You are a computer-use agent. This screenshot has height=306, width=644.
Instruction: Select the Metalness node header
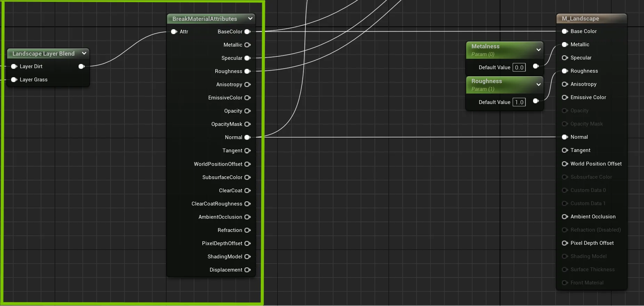click(504, 50)
